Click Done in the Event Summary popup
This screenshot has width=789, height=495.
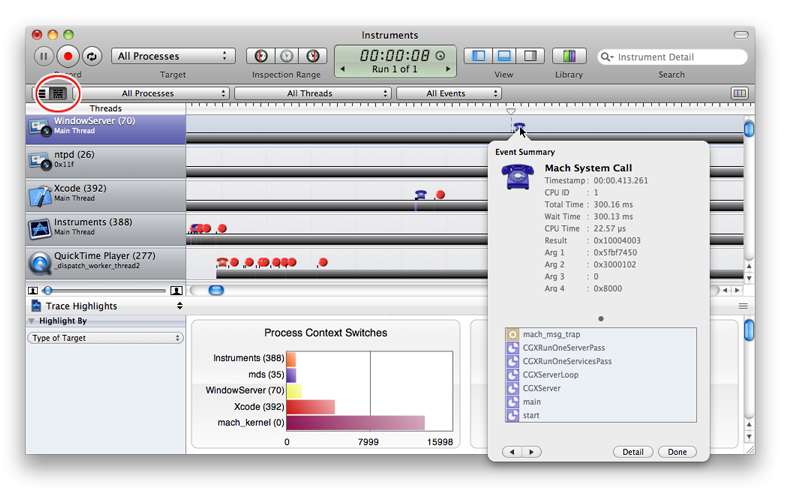(x=677, y=452)
